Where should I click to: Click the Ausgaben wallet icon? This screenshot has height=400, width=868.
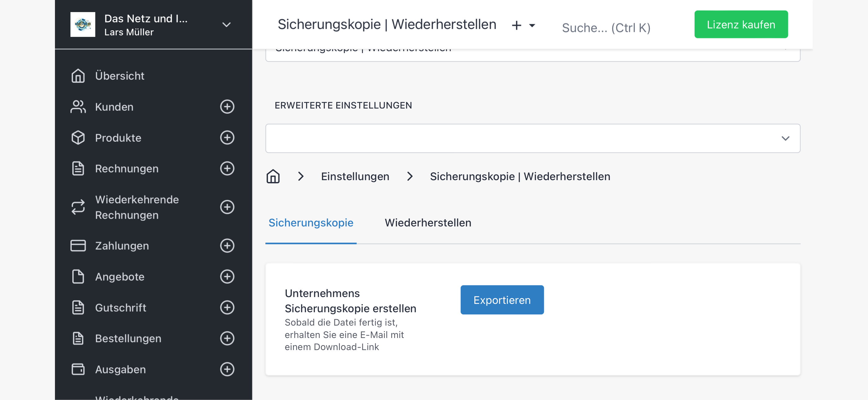coord(78,369)
